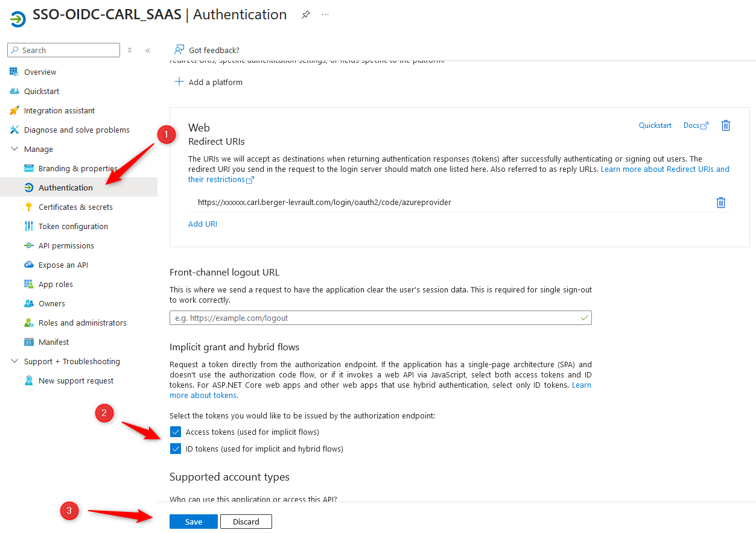Screen dimensions: 756x533
Task: Click the Front-channel logout URL input field
Action: (x=381, y=318)
